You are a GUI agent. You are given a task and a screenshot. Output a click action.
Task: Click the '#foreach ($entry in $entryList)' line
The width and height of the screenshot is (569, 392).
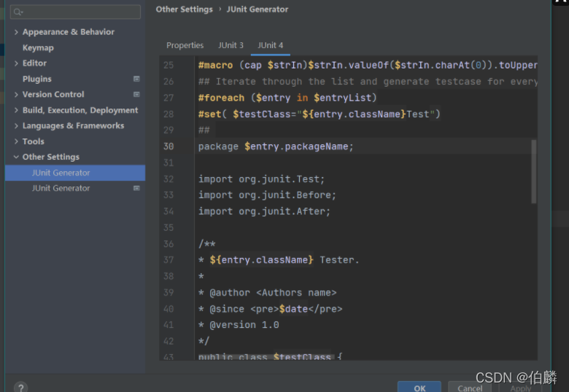click(x=287, y=98)
